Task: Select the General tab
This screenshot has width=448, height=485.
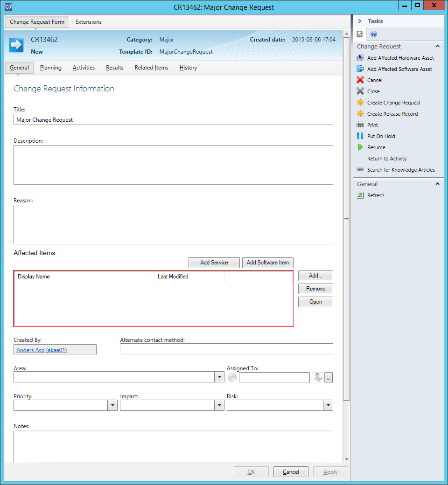Action: point(19,68)
